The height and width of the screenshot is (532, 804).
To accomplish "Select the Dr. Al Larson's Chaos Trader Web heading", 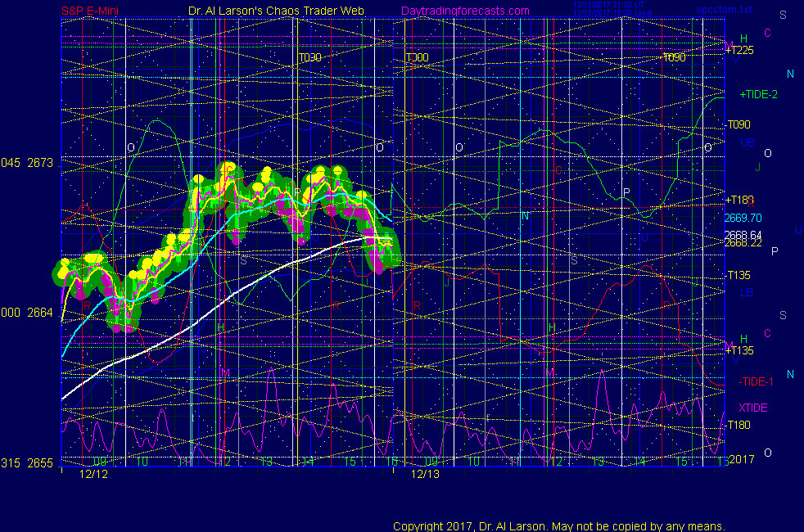I will pos(277,11).
